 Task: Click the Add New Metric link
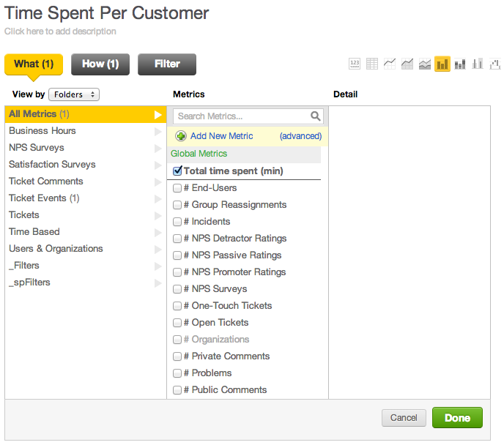221,136
